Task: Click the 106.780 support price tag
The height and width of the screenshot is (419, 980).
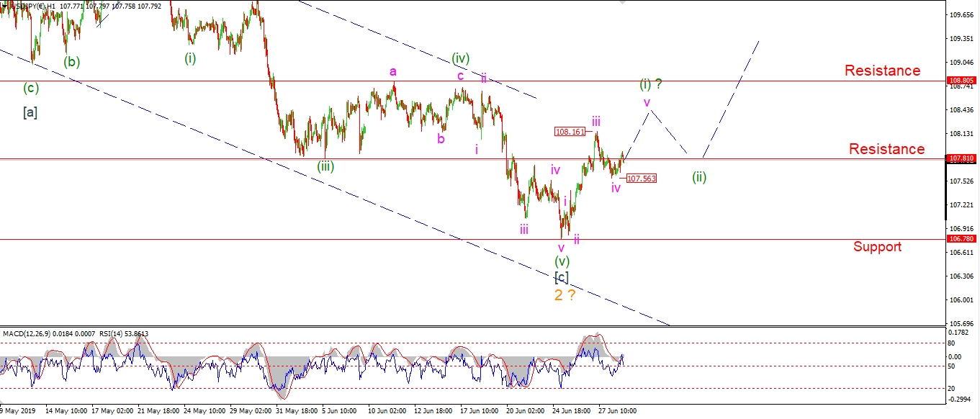Action: 962,239
